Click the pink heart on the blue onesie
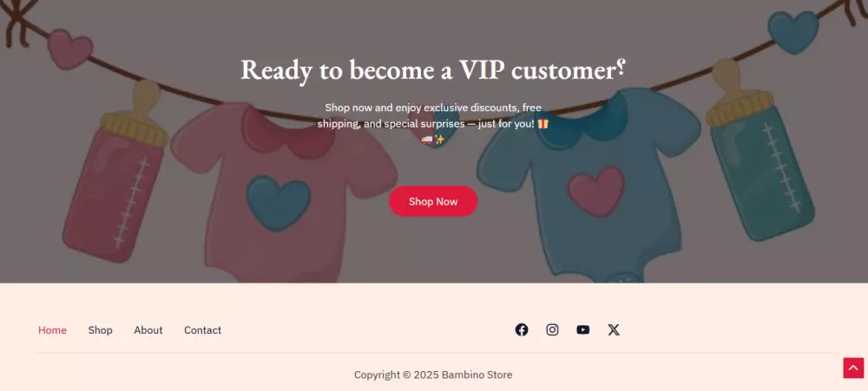The width and height of the screenshot is (868, 391). pos(596,192)
